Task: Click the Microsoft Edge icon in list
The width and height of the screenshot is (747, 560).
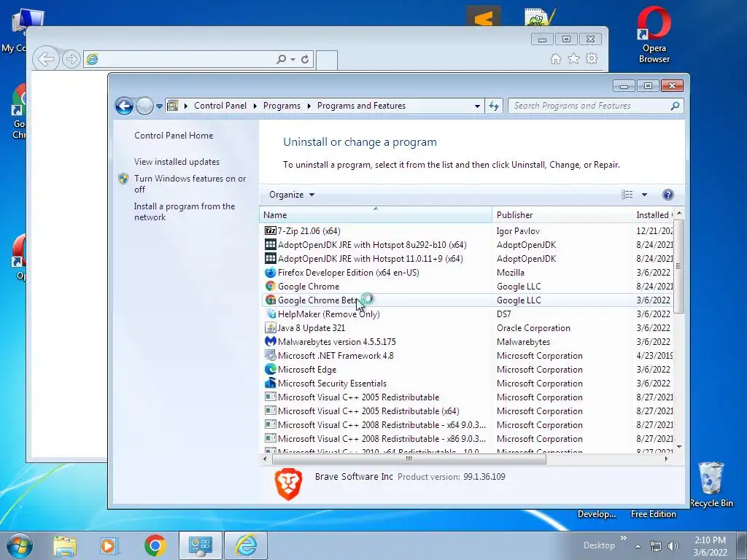Action: [270, 369]
